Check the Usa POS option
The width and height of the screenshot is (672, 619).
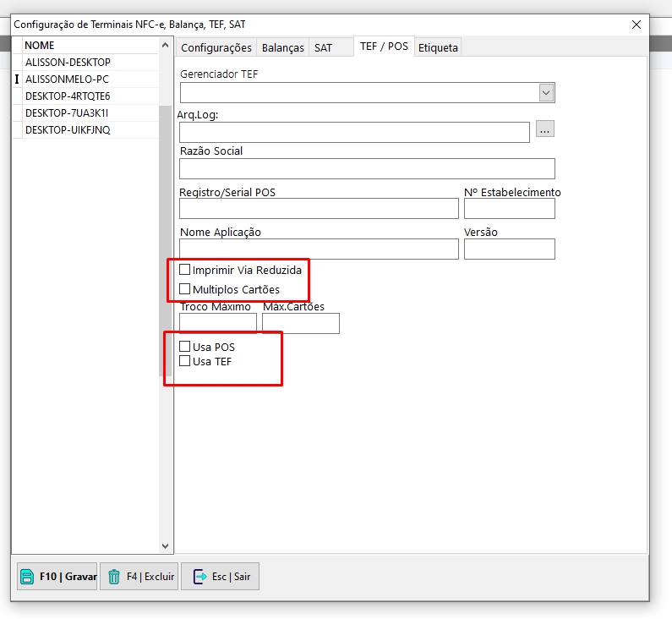185,347
